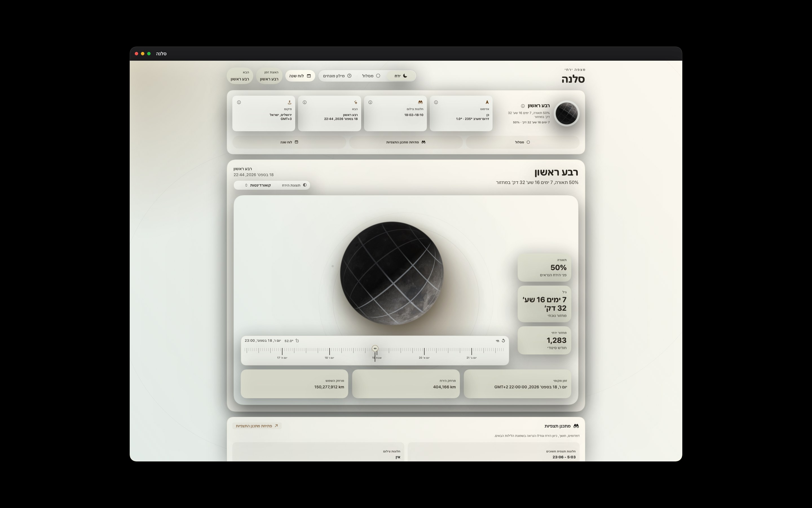The width and height of the screenshot is (812, 508).
Task: Click the compass arrow icon on the אזימוט card
Action: pyautogui.click(x=487, y=102)
